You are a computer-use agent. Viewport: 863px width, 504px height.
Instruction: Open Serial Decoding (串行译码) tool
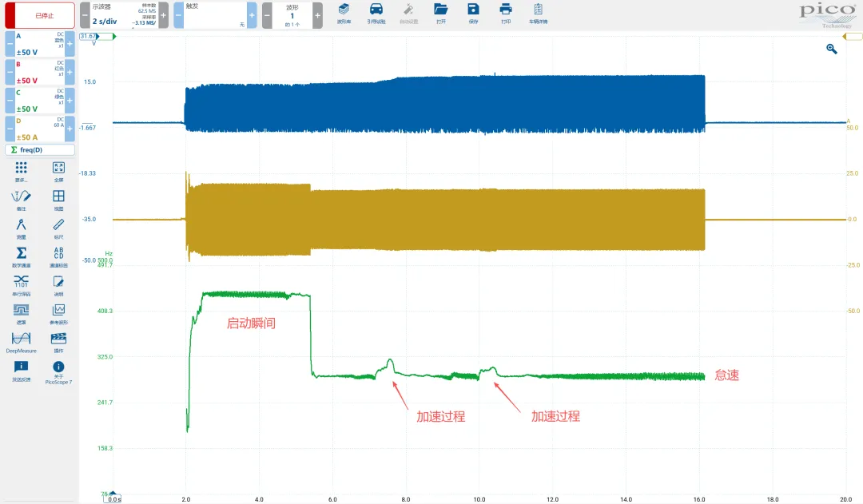click(22, 284)
